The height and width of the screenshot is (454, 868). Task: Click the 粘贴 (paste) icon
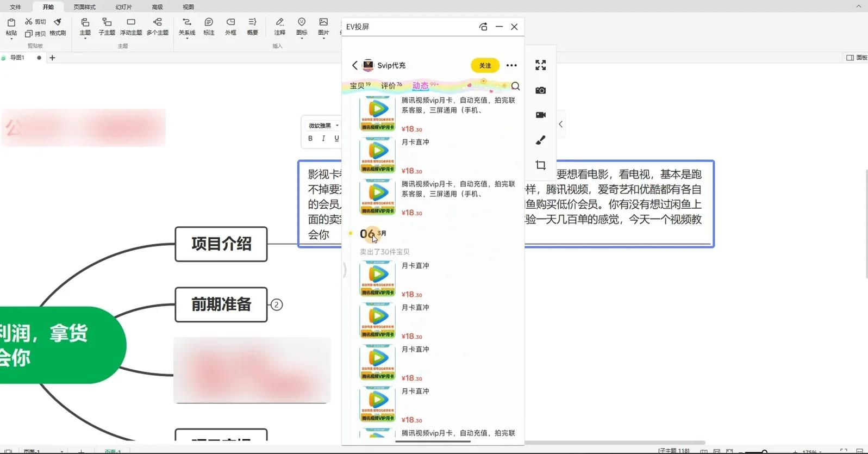coord(11,22)
